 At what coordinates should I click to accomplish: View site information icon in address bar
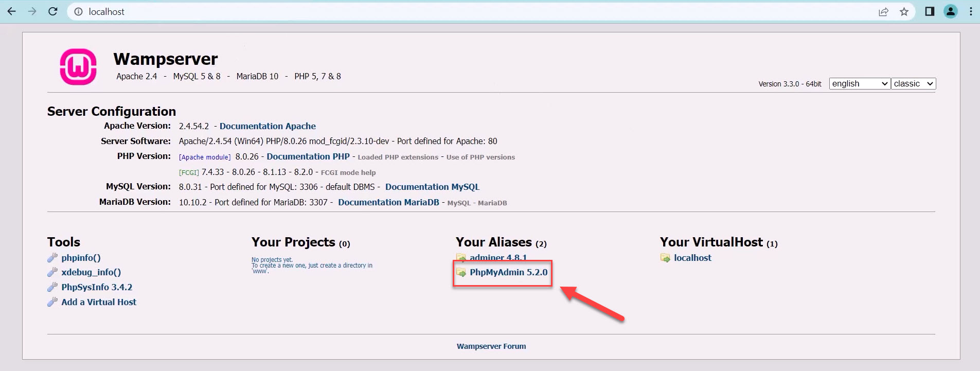pyautogui.click(x=78, y=11)
